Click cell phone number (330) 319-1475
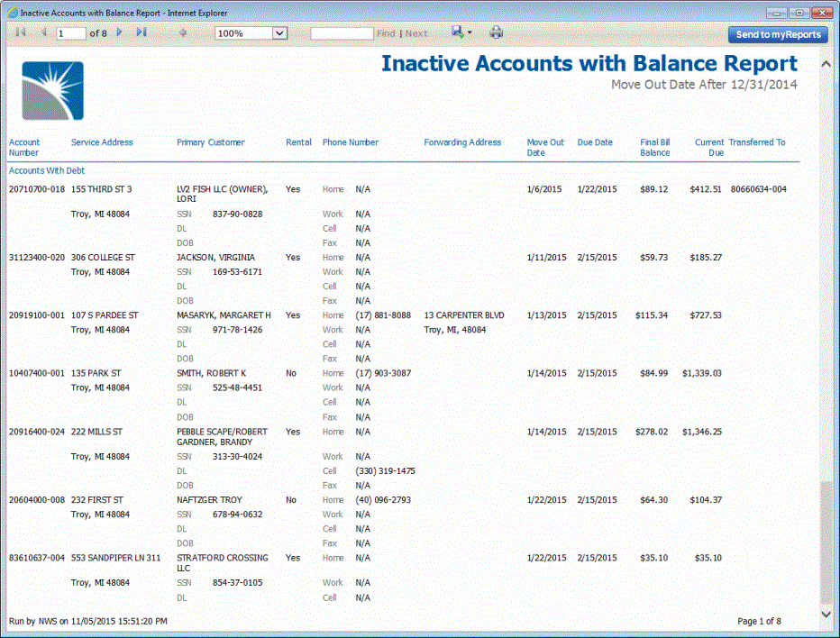840x638 pixels. (x=385, y=471)
